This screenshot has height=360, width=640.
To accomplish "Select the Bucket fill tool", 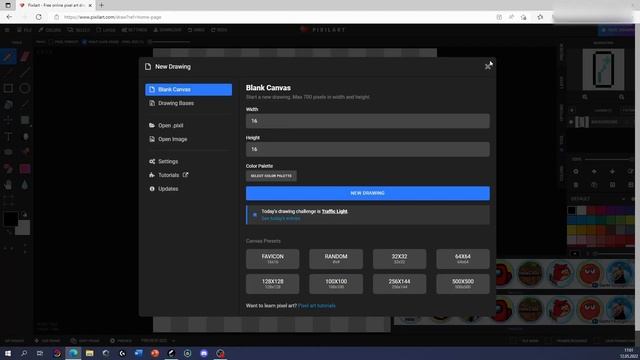I will click(x=8, y=104).
